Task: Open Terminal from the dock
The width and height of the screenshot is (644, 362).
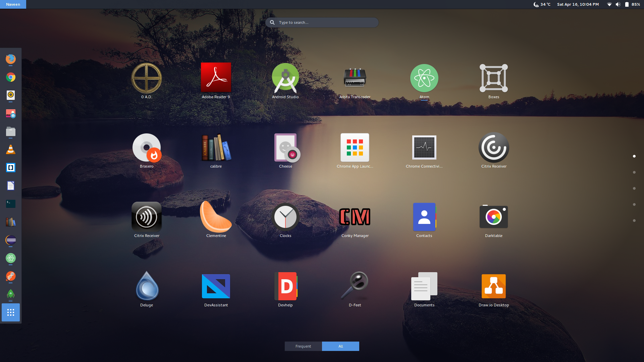Action: pyautogui.click(x=11, y=204)
